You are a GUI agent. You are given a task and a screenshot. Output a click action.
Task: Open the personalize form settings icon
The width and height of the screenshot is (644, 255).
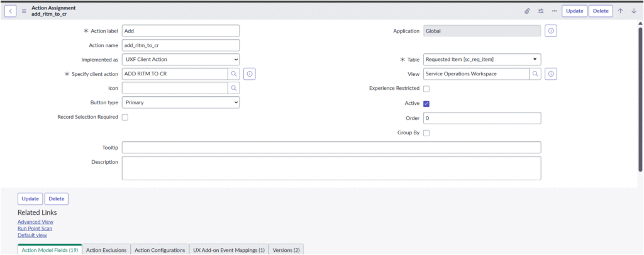tap(541, 11)
